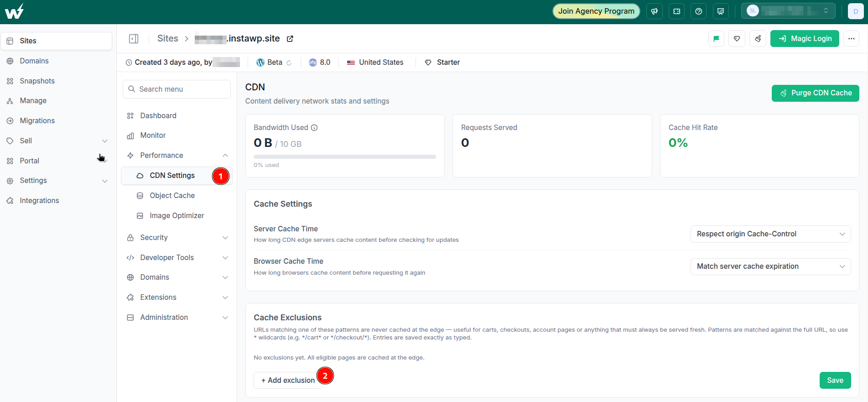
Task: Click the Object Cache database icon
Action: point(140,196)
